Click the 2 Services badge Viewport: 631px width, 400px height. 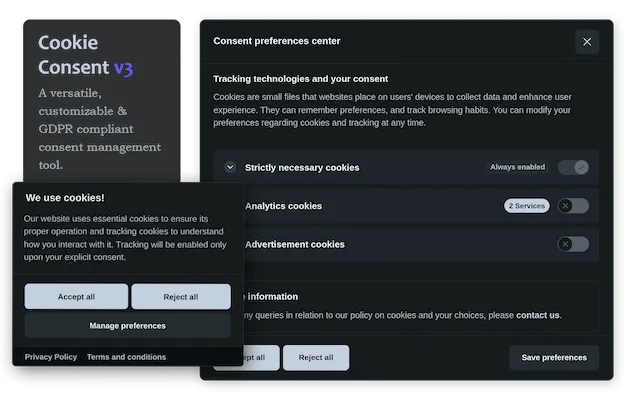526,206
